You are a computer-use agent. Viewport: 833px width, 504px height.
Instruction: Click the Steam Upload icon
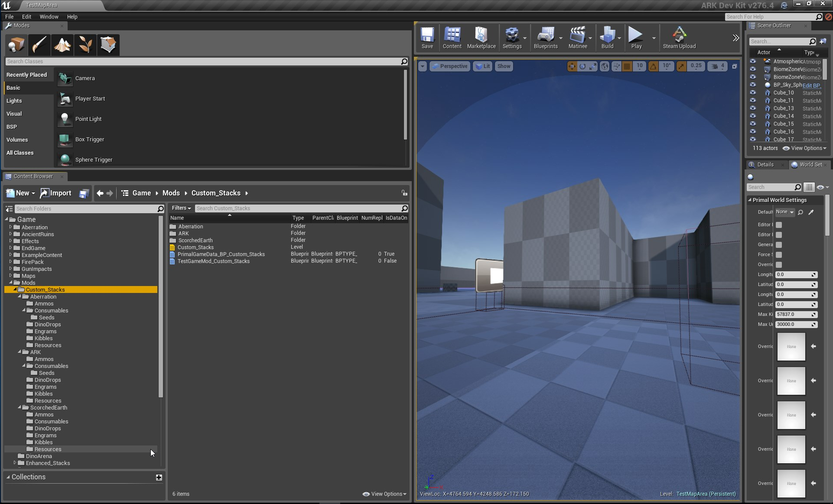click(x=679, y=38)
